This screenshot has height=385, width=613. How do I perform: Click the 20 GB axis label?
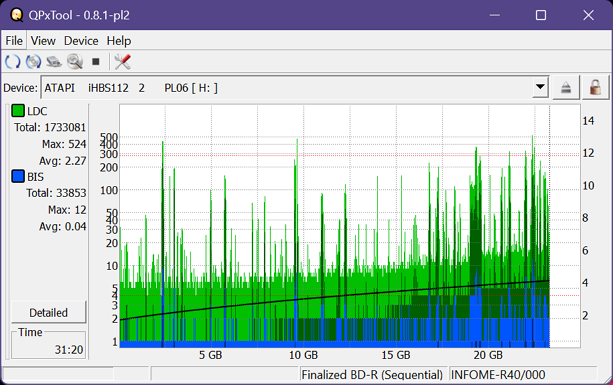click(x=488, y=355)
